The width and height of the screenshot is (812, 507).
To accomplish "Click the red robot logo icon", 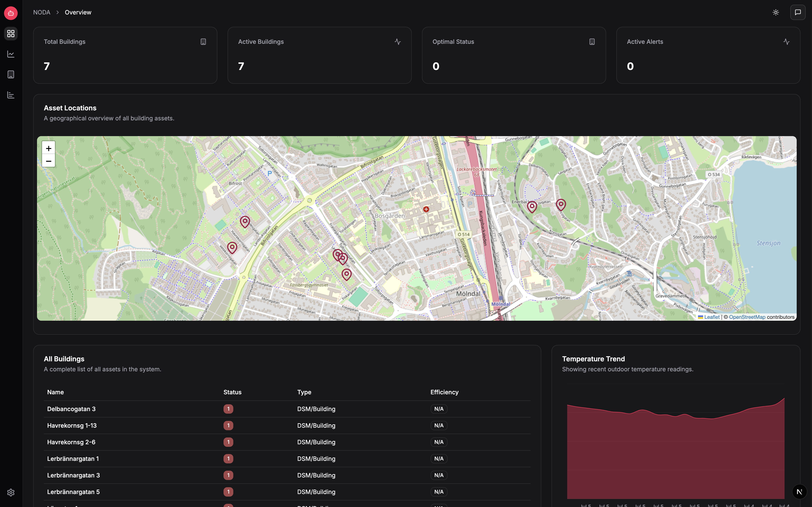I will coord(11,13).
